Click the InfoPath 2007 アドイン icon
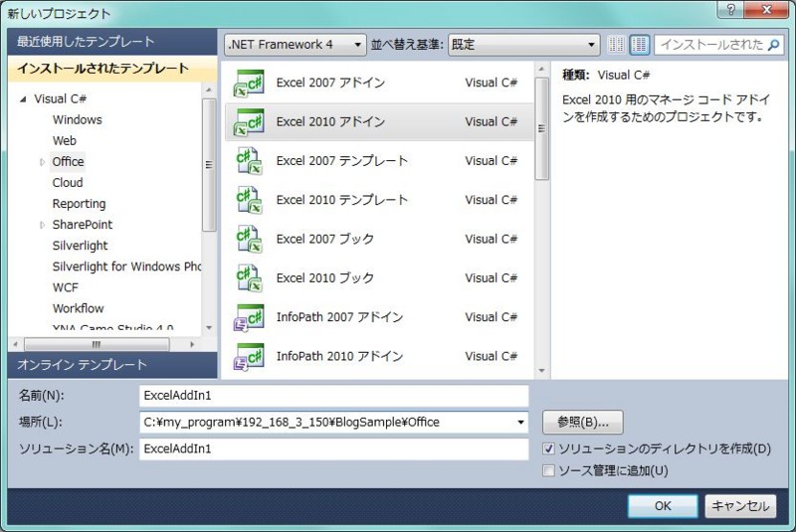This screenshot has width=796, height=532. 249,317
